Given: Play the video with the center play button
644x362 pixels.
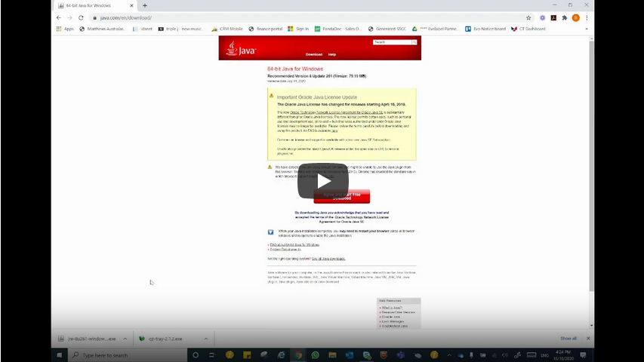Looking at the screenshot, I should [323, 181].
